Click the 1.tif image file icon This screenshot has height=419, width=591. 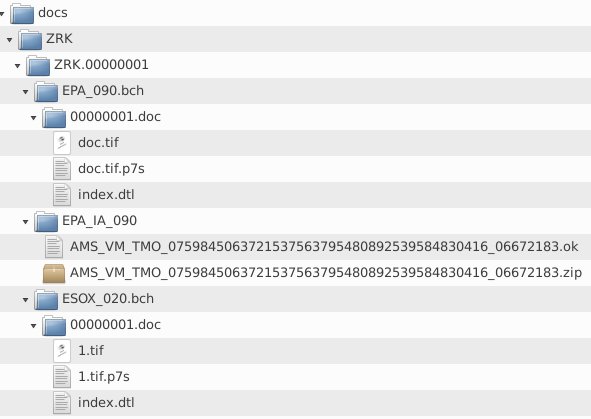click(62, 351)
